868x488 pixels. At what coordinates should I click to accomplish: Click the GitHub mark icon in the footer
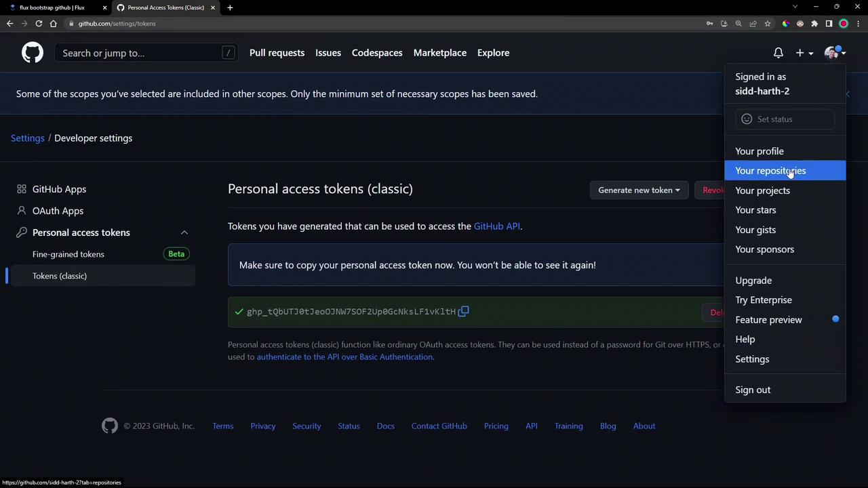click(109, 426)
